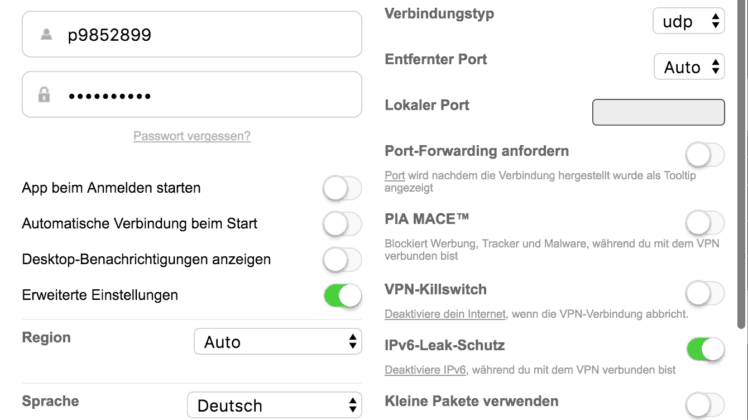Turn on Desktop-Benachrichtigungen anzeigen
This screenshot has height=420, width=748.
click(x=342, y=260)
